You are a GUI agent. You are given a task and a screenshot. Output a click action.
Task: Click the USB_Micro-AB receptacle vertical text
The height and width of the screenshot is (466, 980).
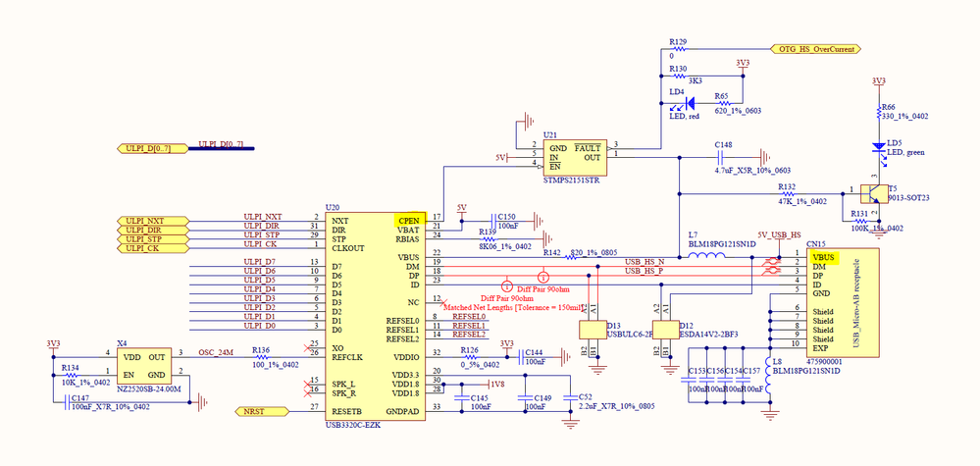tap(855, 303)
